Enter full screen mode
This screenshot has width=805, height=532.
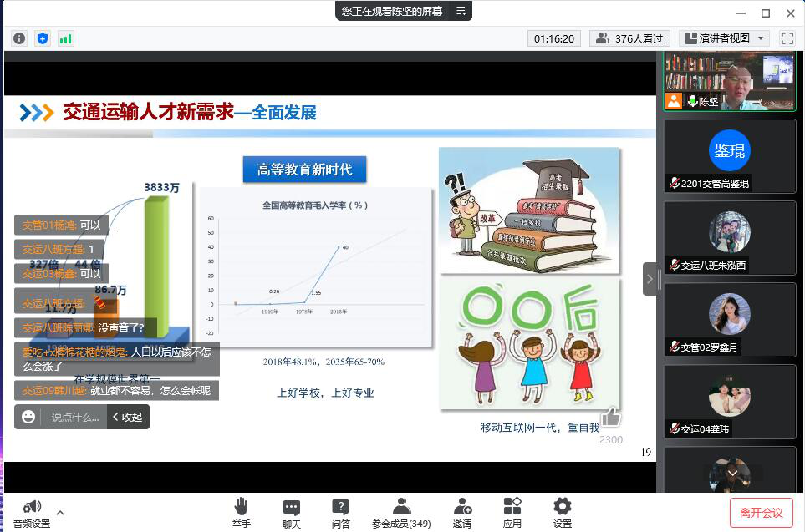pyautogui.click(x=787, y=38)
